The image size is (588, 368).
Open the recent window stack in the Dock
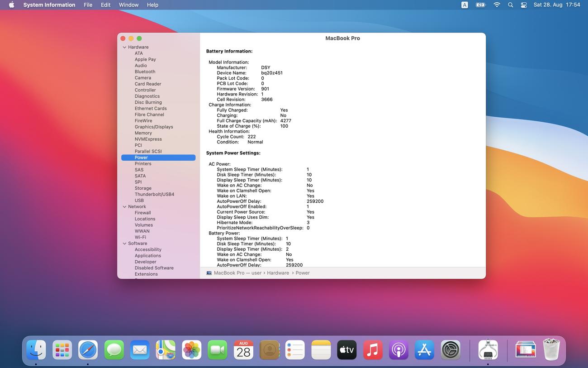point(526,350)
